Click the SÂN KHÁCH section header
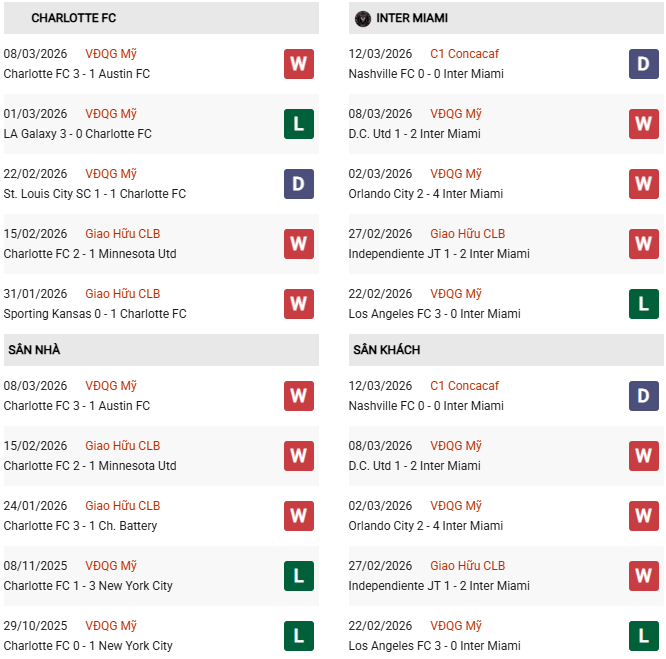The height and width of the screenshot is (659, 666). (386, 350)
